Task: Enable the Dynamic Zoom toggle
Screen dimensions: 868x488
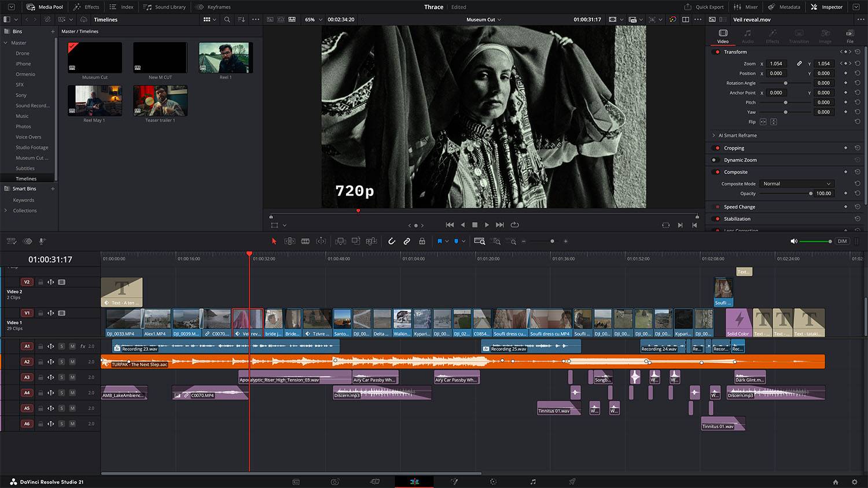Action: click(715, 160)
